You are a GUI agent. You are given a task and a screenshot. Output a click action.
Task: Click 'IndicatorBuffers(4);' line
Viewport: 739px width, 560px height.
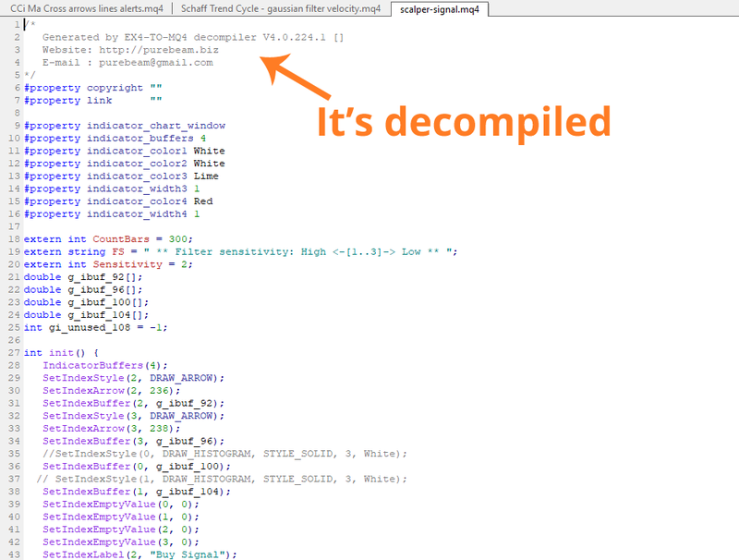(x=105, y=365)
